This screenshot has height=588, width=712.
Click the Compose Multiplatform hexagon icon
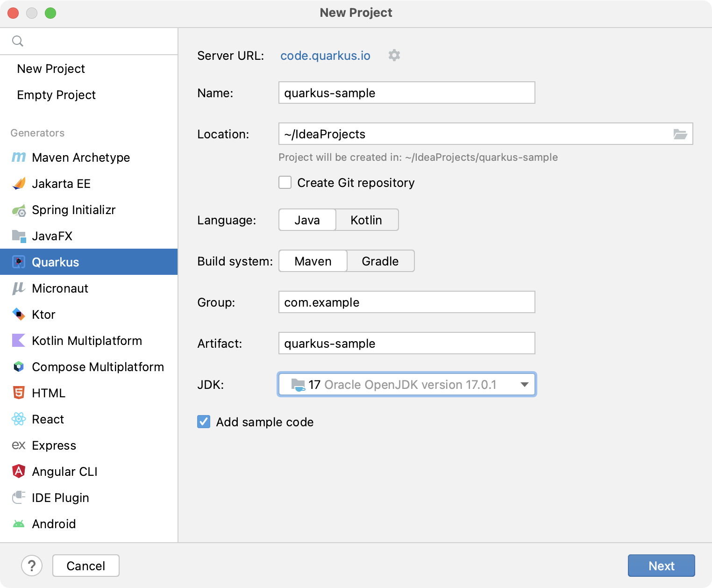tap(19, 367)
